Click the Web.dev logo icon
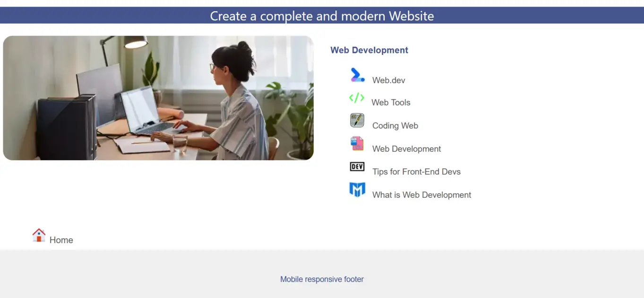Viewport: 644px width, 298px height. click(x=357, y=75)
